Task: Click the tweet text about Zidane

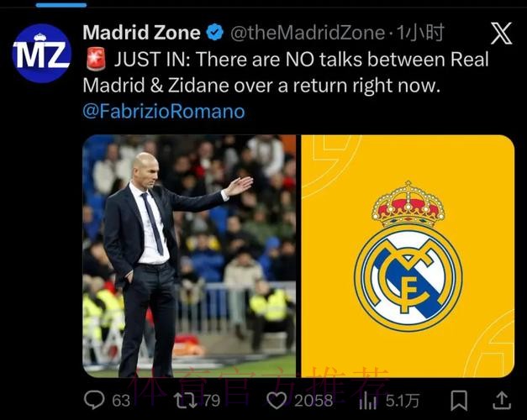Action: pyautogui.click(x=286, y=72)
